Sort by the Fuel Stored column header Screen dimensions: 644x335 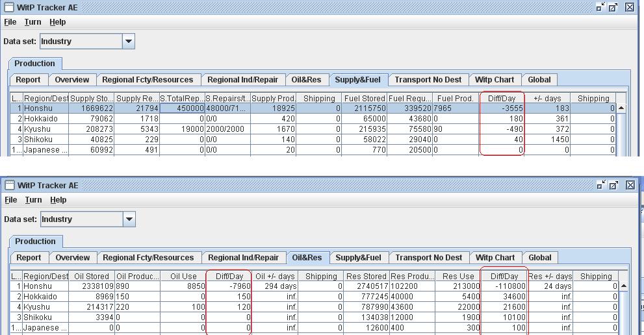(x=365, y=99)
